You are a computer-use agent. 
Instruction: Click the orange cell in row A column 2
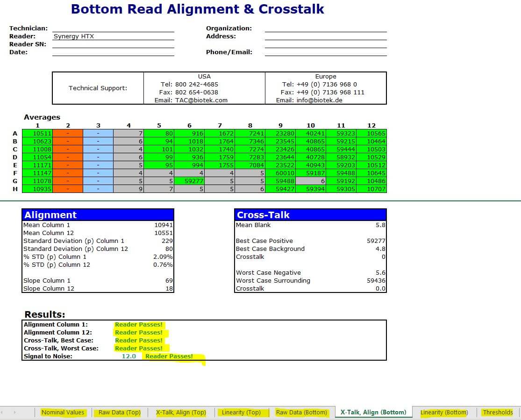[68, 133]
